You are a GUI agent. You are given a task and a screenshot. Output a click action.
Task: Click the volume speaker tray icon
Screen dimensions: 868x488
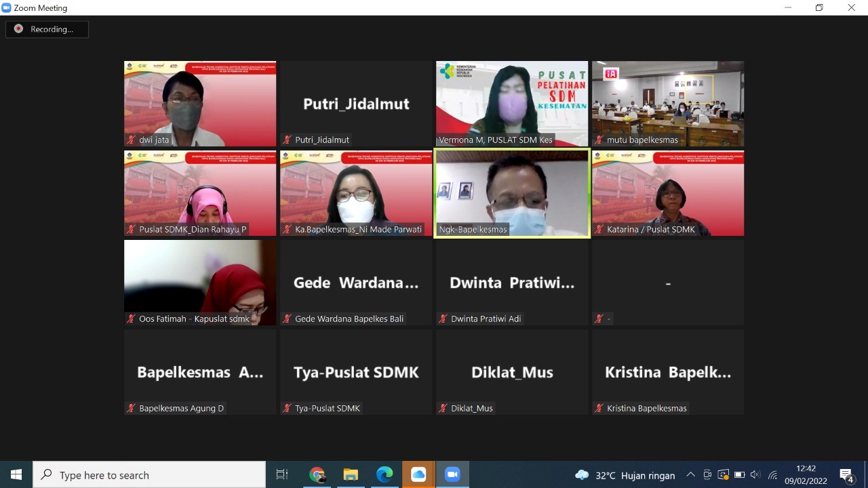(755, 475)
